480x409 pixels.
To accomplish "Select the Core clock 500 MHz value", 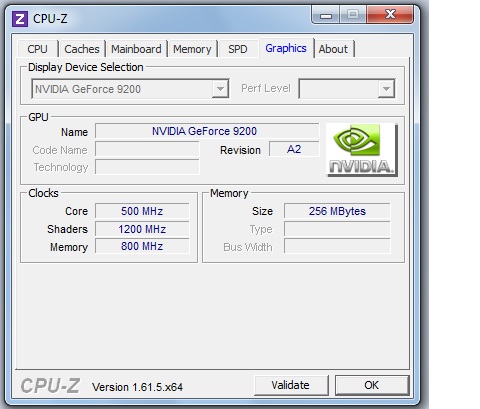I will 142,211.
